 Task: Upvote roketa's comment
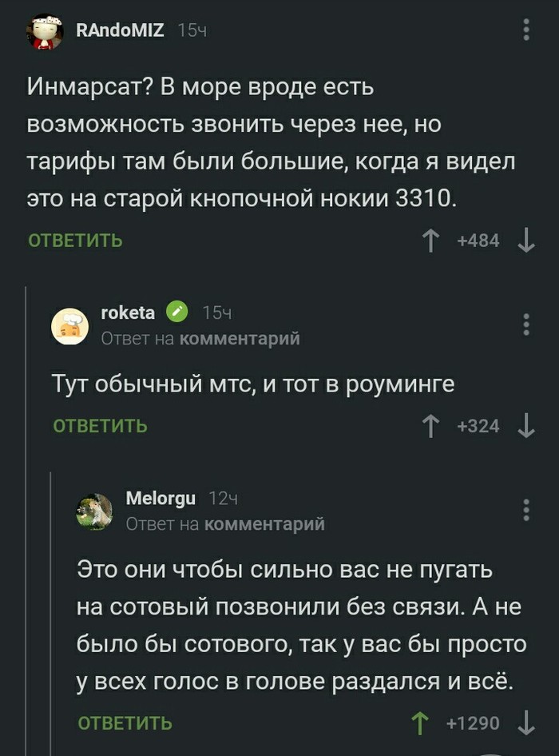pos(430,427)
